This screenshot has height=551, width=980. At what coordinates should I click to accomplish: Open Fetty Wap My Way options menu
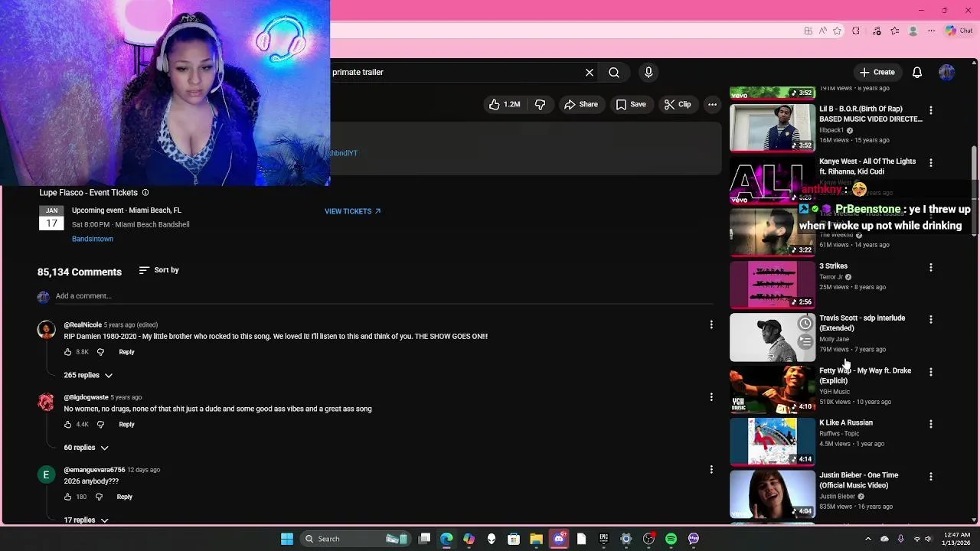[931, 372]
